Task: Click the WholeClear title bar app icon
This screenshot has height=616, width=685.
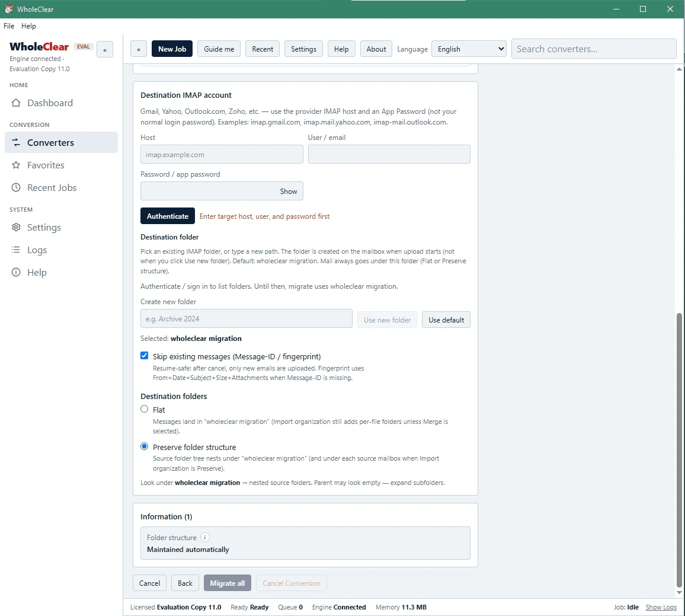Action: (x=9, y=9)
